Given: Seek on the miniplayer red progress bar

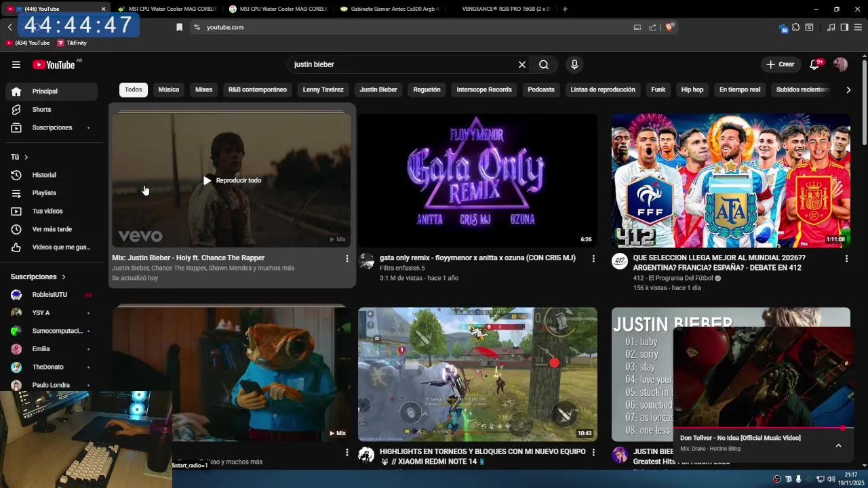Looking at the screenshot, I should [764, 428].
